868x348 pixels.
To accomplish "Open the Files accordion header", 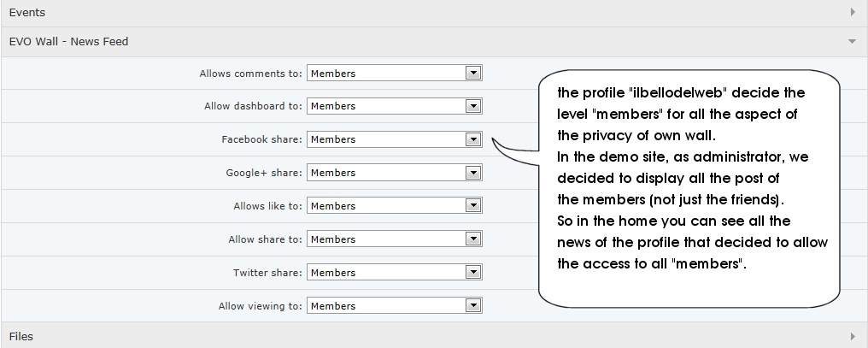I will [21, 336].
